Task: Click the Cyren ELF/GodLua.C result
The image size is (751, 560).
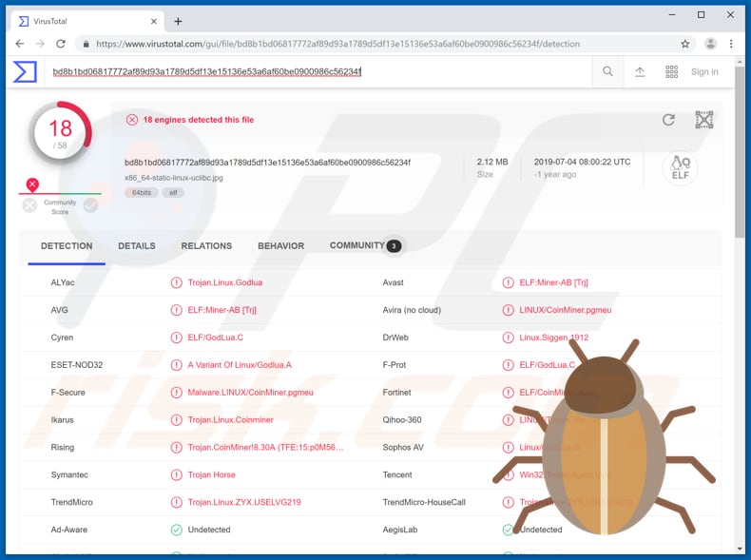Action: (x=215, y=338)
